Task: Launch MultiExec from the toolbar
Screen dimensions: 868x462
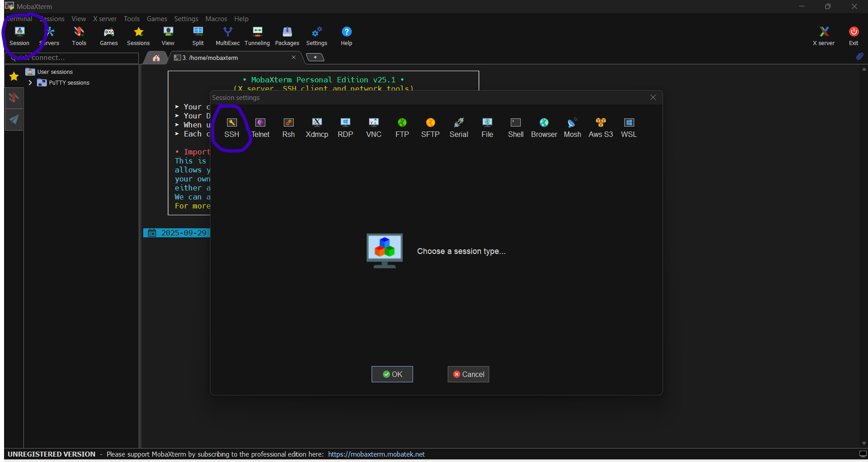Action: (x=227, y=36)
